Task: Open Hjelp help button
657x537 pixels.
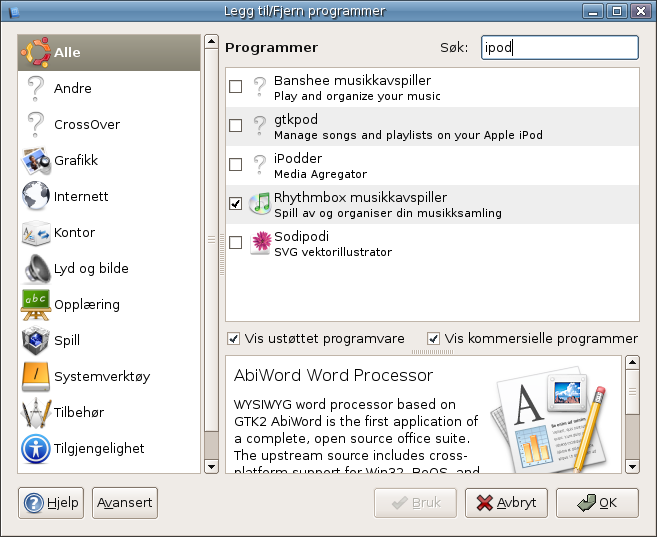Action: (x=51, y=503)
